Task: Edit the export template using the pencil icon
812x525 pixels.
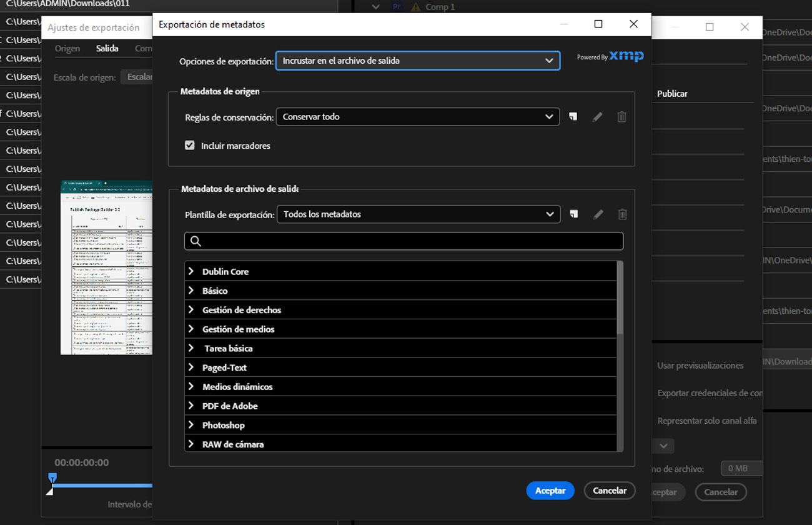Action: tap(598, 214)
